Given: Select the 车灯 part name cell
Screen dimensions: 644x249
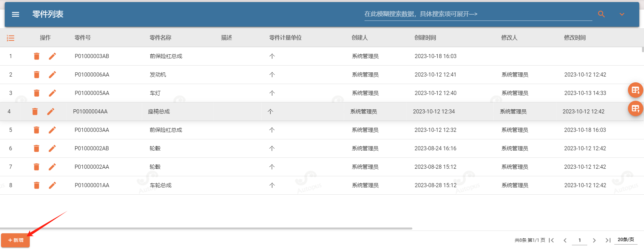Looking at the screenshot, I should 155,93.
